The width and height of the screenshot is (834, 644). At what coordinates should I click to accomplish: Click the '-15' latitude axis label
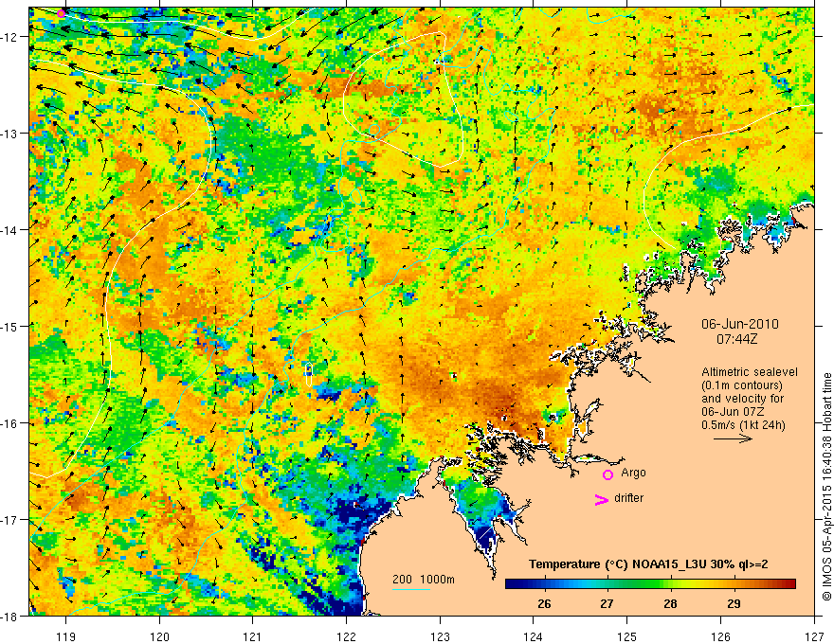coord(11,326)
